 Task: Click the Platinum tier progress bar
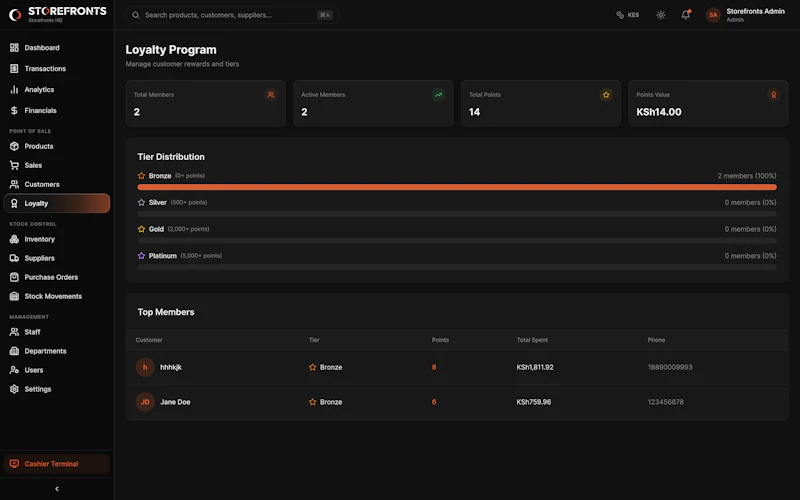click(x=457, y=267)
